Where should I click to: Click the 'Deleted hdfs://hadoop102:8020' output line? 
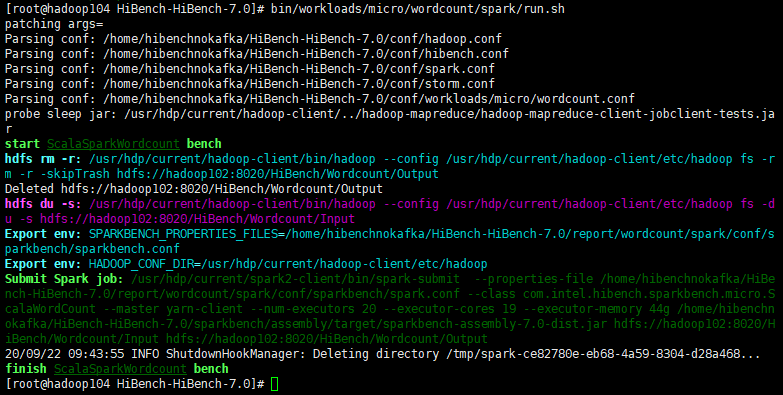point(194,189)
